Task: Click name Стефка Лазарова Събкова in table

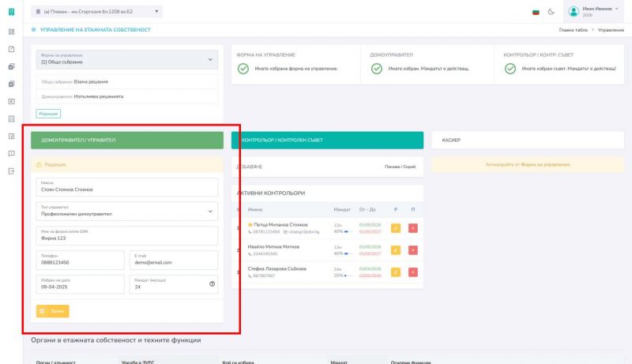Action: coord(277,268)
